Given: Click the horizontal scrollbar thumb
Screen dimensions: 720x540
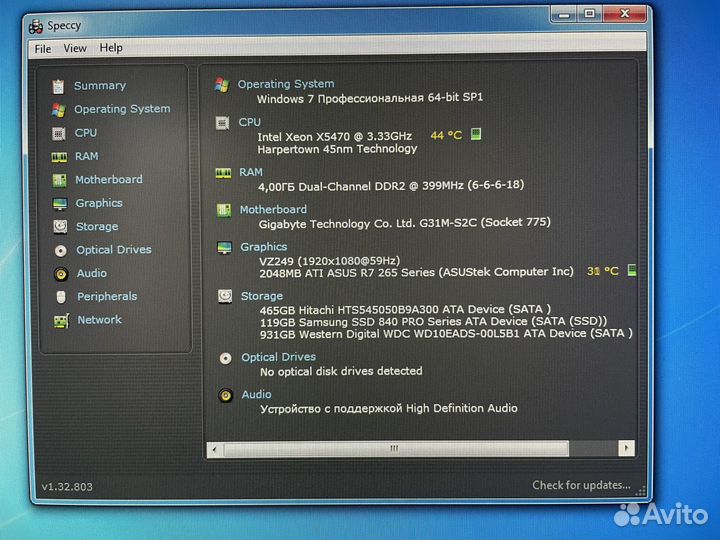Looking at the screenshot, I should (x=396, y=449).
